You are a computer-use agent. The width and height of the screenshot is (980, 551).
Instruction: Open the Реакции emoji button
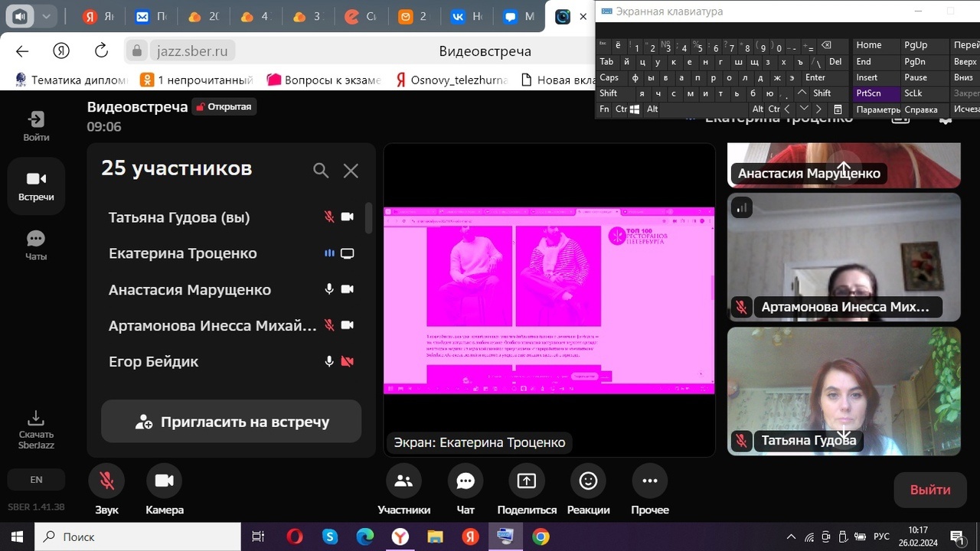(588, 481)
